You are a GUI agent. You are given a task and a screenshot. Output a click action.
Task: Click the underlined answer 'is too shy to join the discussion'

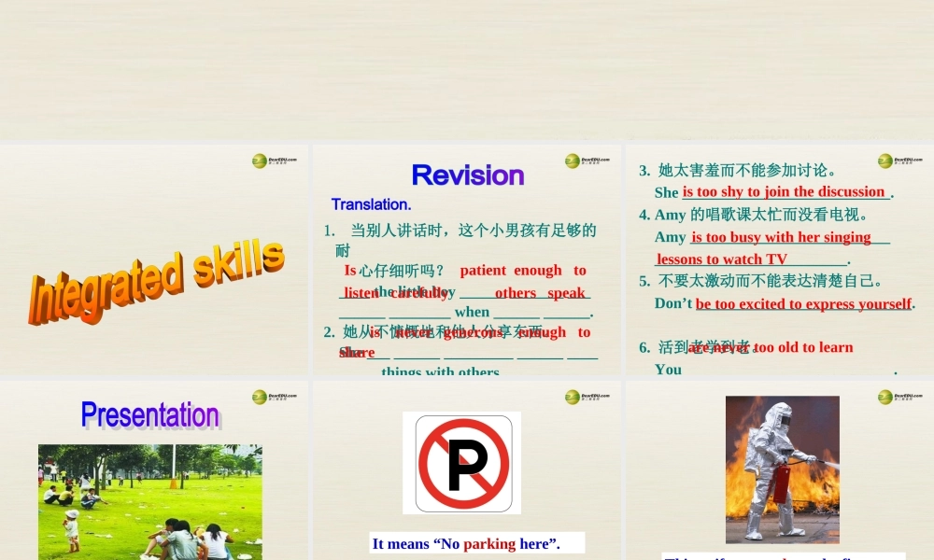pos(783,191)
